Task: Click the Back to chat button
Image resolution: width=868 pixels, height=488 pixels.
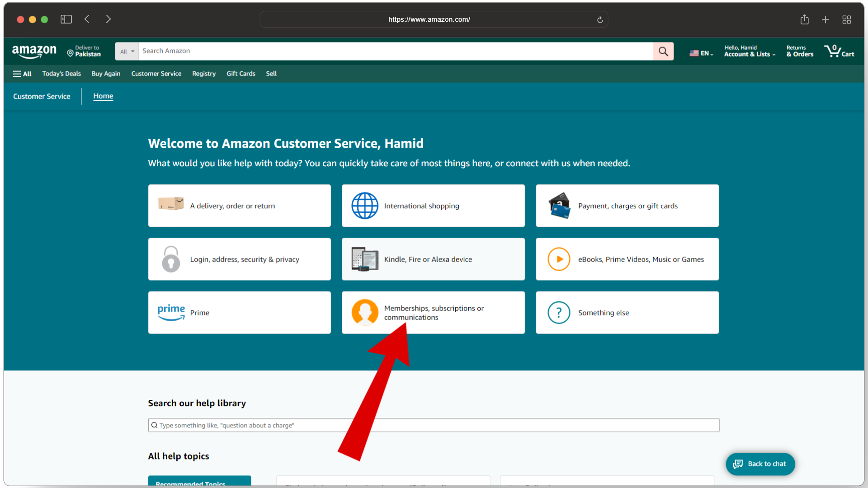Action: (x=760, y=464)
